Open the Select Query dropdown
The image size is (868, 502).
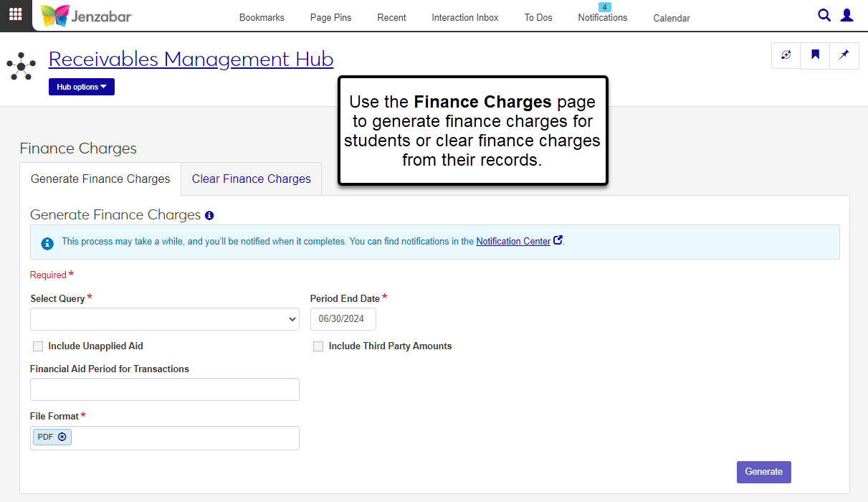coord(165,319)
